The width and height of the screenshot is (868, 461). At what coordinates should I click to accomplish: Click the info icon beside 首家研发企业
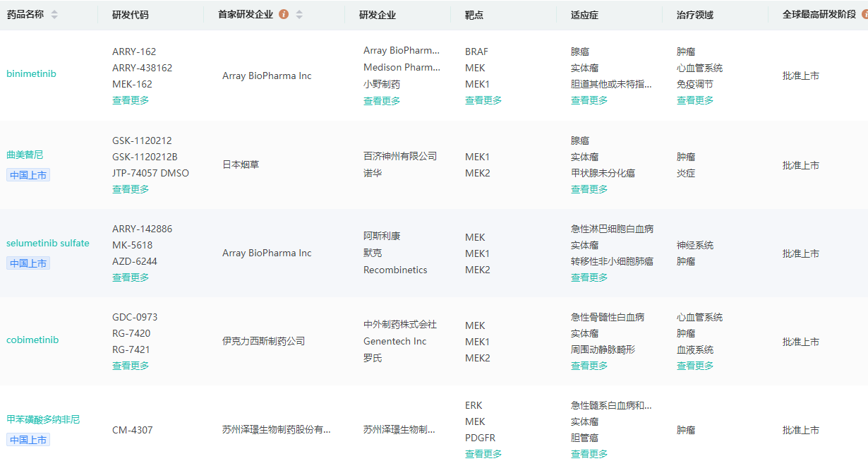[284, 14]
